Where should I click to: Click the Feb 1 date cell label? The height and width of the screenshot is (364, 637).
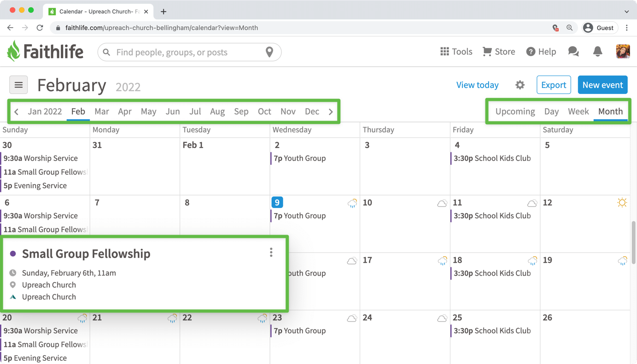(x=193, y=145)
